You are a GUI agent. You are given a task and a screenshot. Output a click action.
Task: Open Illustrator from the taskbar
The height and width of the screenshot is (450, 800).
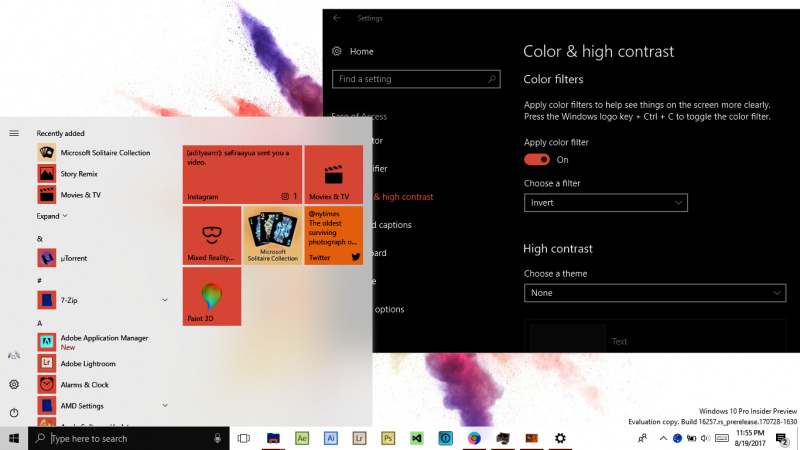331,438
